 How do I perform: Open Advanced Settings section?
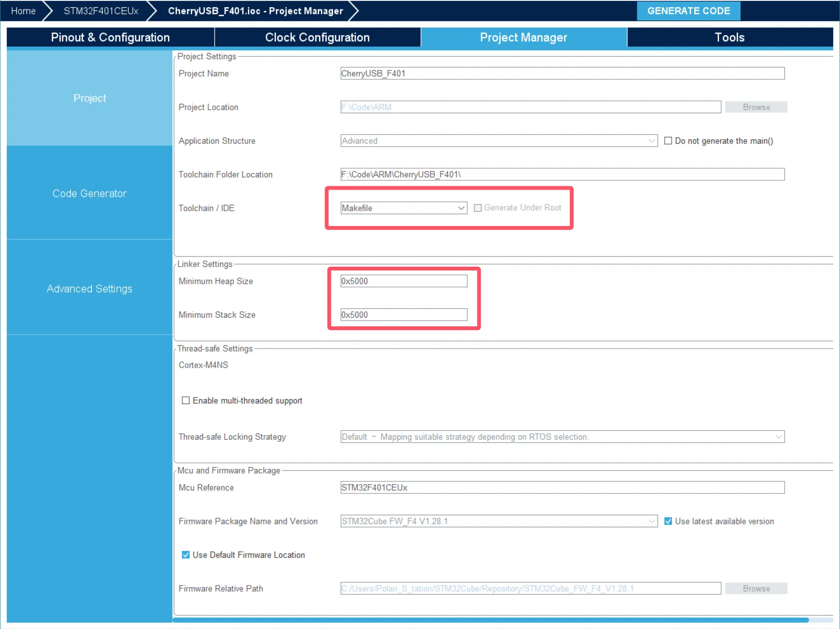click(x=89, y=289)
